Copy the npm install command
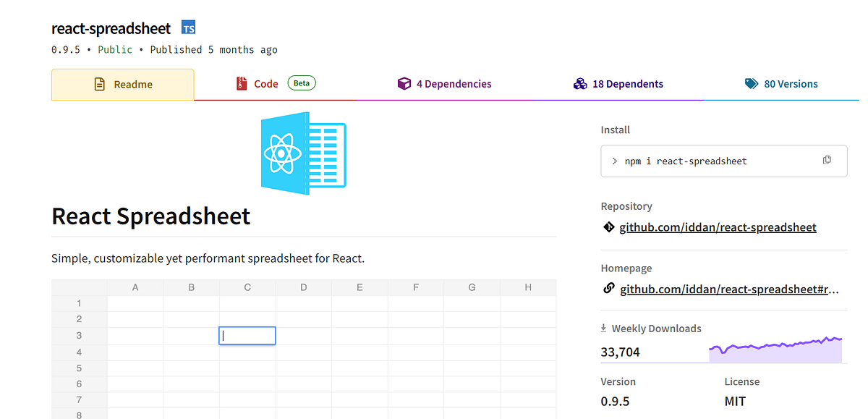The height and width of the screenshot is (419, 868). tap(827, 159)
